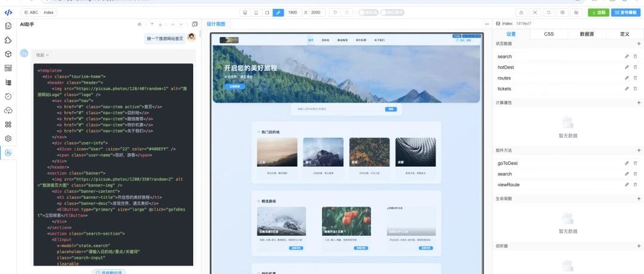Select the mobile phone preview icon

point(256,13)
